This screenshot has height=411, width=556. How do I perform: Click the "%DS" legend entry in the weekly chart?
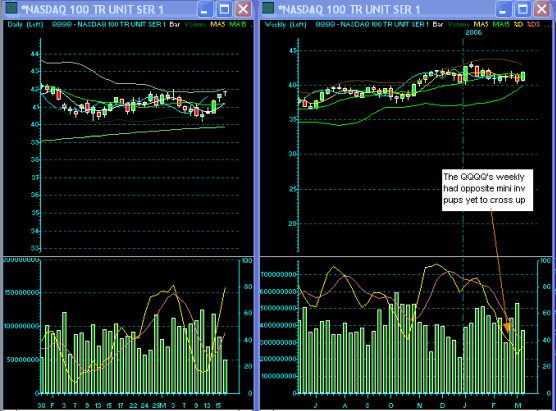point(533,24)
